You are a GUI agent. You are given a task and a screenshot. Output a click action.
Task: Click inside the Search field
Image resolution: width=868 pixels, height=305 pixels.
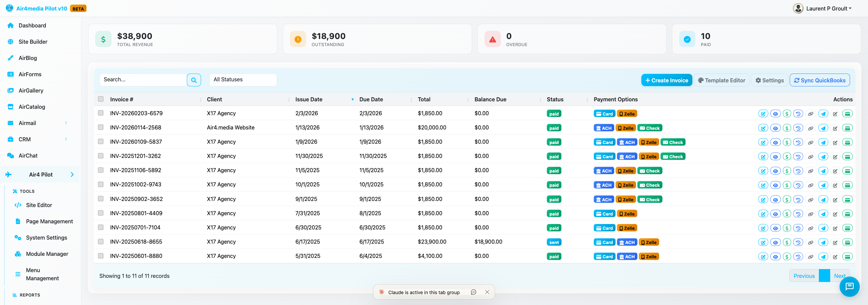click(143, 80)
